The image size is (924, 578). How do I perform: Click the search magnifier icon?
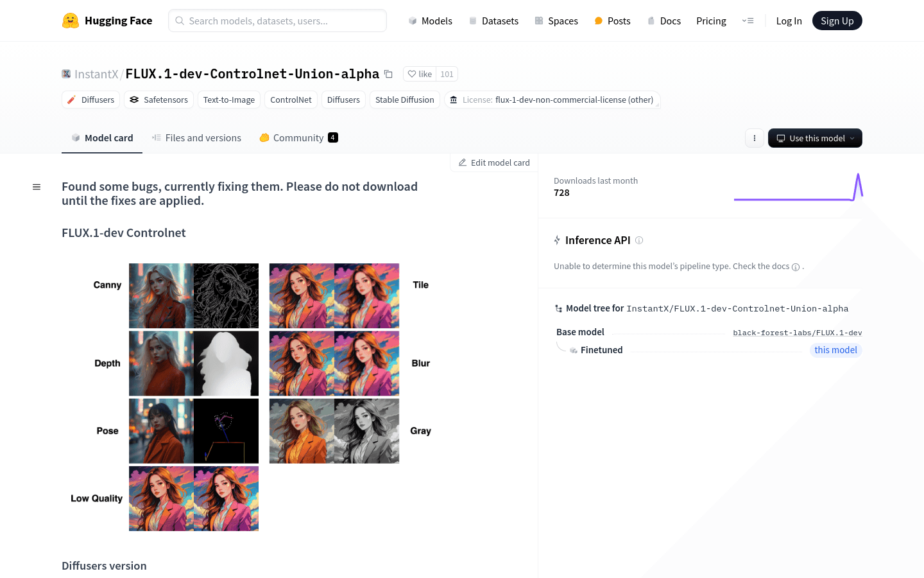(x=180, y=21)
